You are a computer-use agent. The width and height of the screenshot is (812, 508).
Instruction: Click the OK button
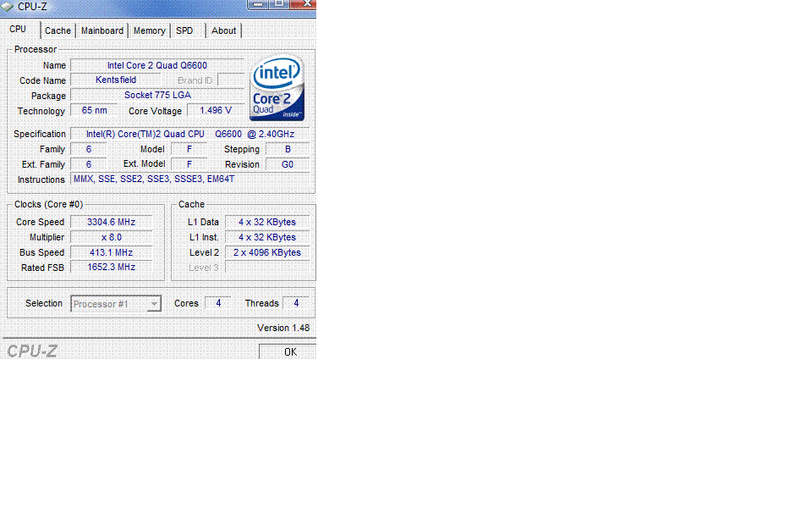pos(288,351)
